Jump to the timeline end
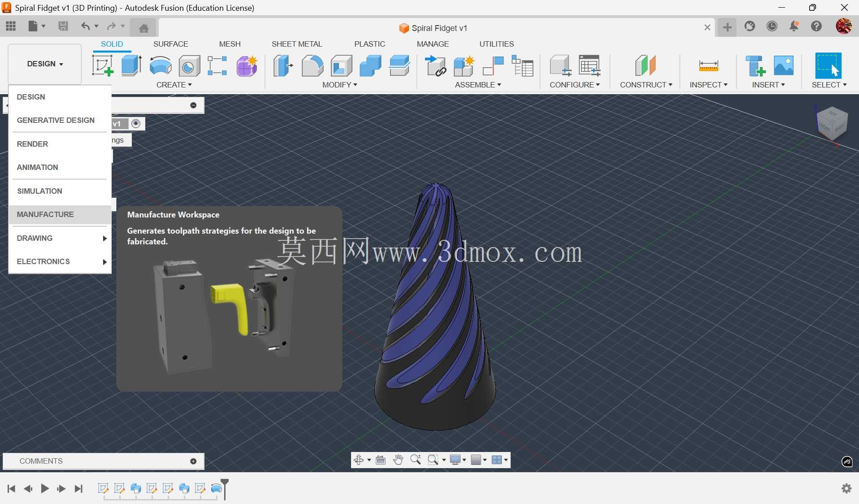 (x=78, y=488)
